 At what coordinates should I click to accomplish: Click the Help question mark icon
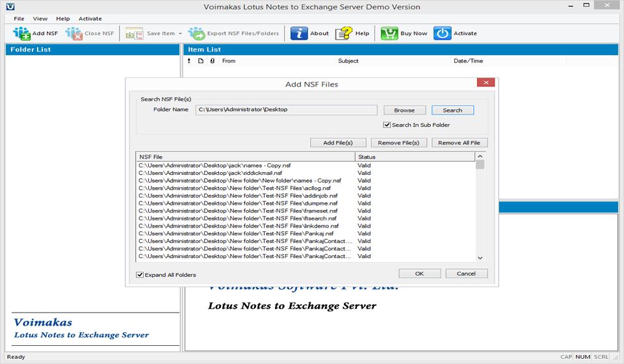coord(344,33)
